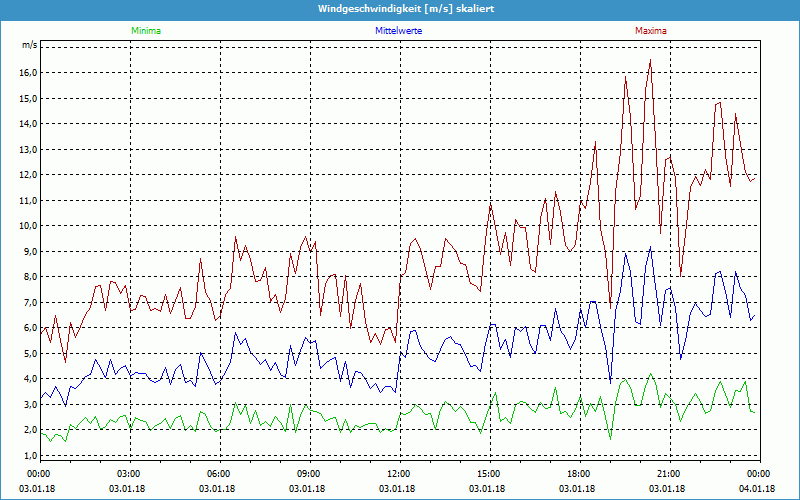Viewport: 800px width, 500px height.
Task: Click the 09:00 time axis label
Action: [309, 473]
